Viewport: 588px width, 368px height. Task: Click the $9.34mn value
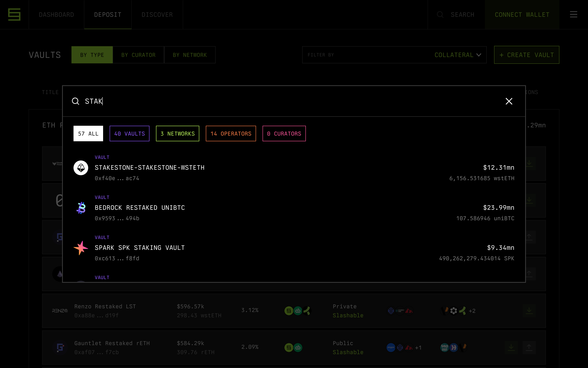(x=501, y=248)
